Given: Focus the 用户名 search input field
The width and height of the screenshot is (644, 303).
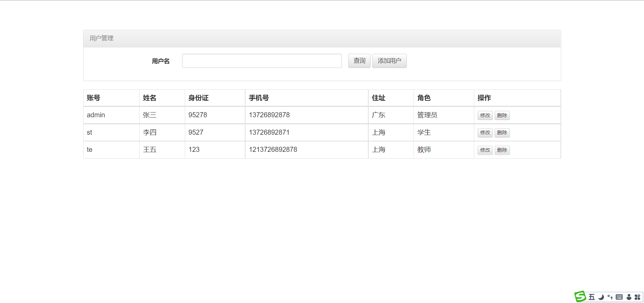Looking at the screenshot, I should [x=262, y=61].
